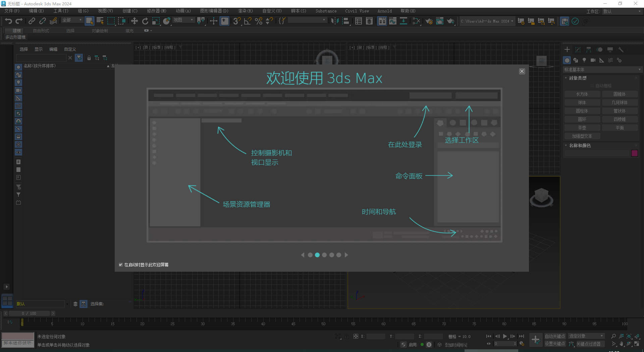Click the Mirror tool icon

(334, 21)
